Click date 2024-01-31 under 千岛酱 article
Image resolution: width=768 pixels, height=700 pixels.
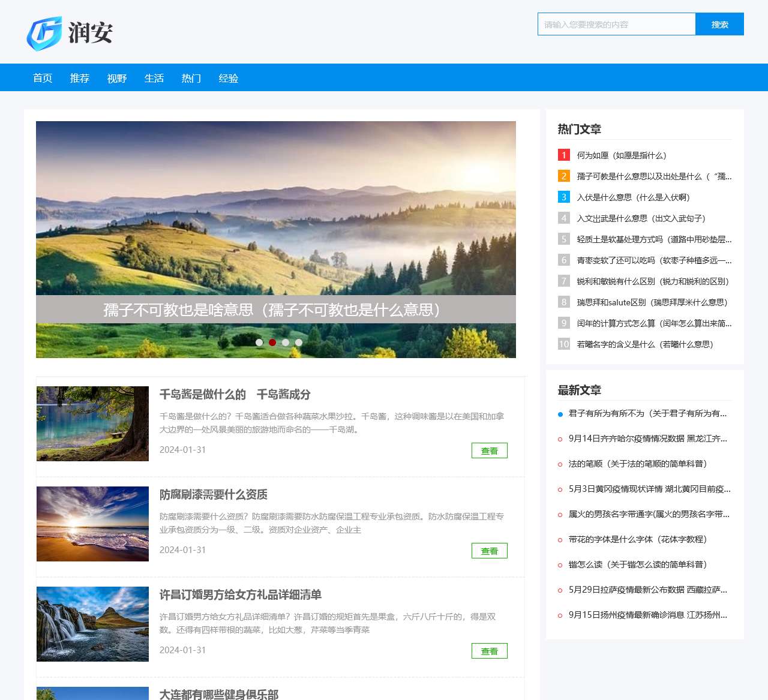[x=182, y=450]
